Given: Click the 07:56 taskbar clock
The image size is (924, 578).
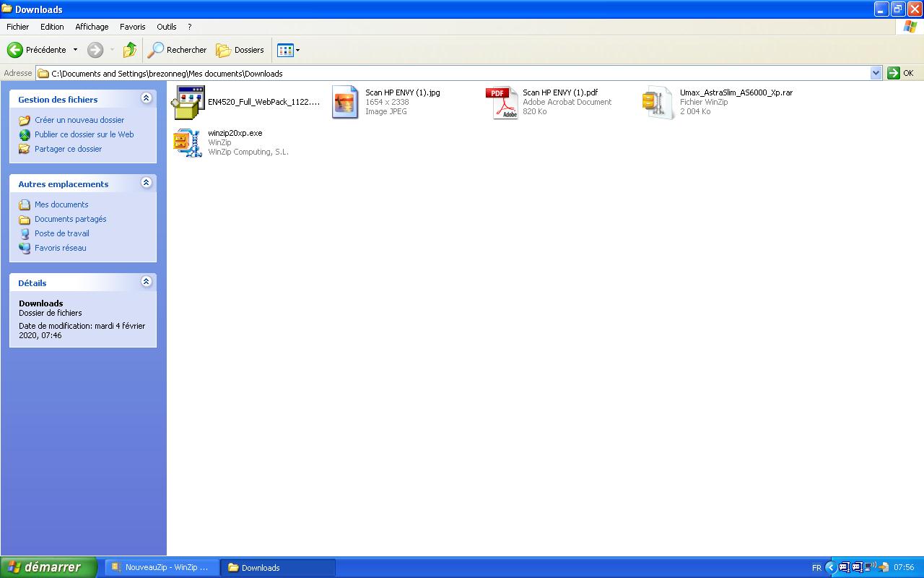Looking at the screenshot, I should point(904,568).
